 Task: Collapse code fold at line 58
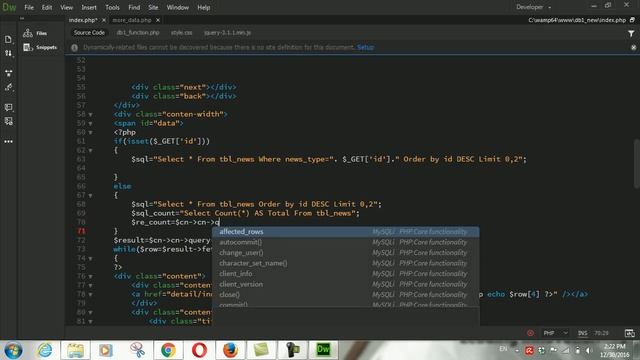91,115
